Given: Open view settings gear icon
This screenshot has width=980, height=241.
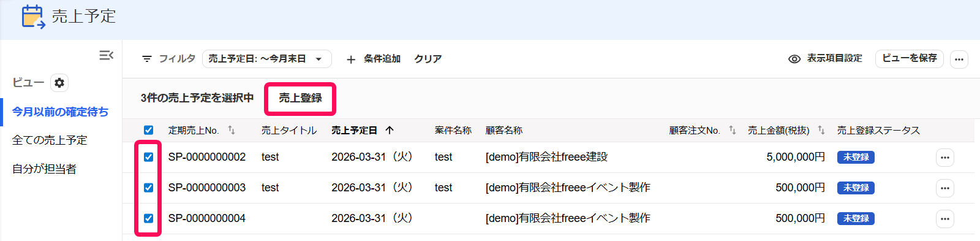Looking at the screenshot, I should (x=59, y=83).
